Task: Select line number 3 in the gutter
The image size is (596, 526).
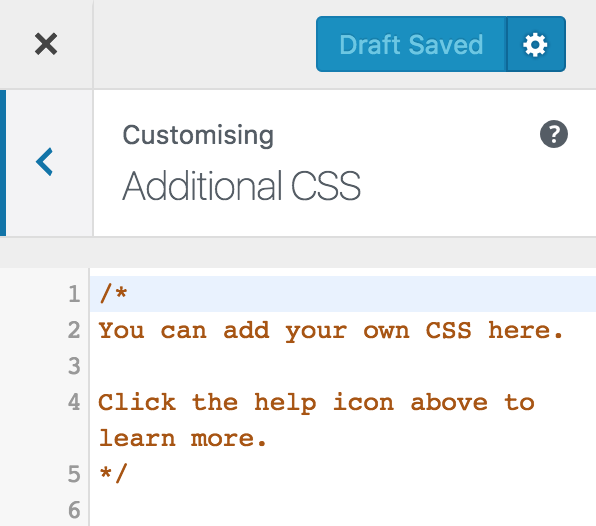Action: pos(74,366)
